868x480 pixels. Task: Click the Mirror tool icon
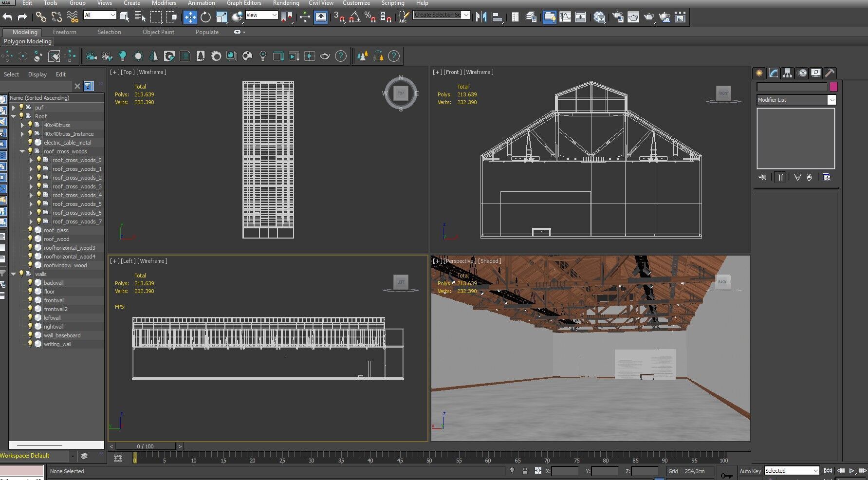coord(481,18)
